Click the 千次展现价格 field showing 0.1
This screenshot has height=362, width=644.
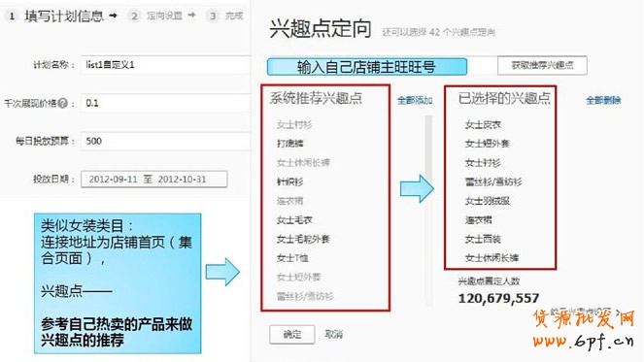point(165,103)
